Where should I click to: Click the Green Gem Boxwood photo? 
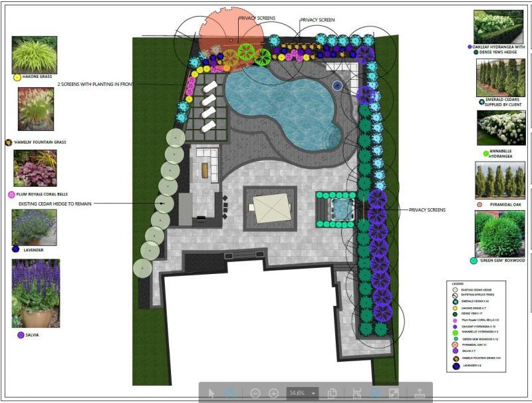pyautogui.click(x=500, y=233)
